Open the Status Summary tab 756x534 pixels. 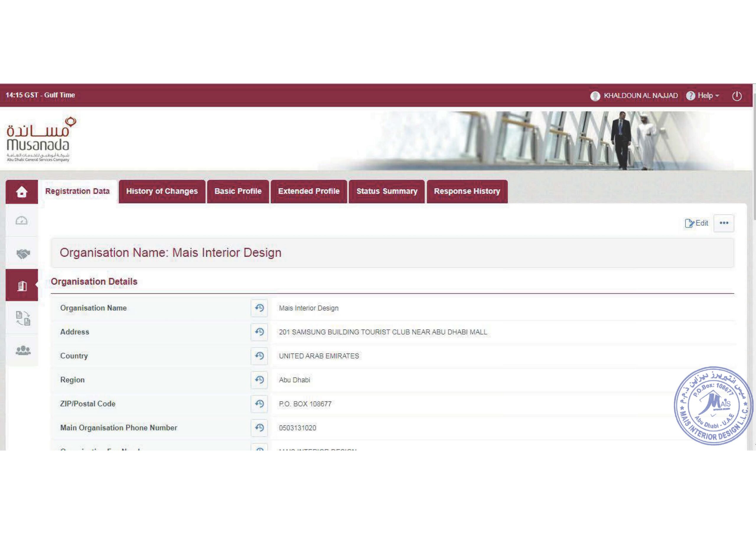pyautogui.click(x=387, y=191)
